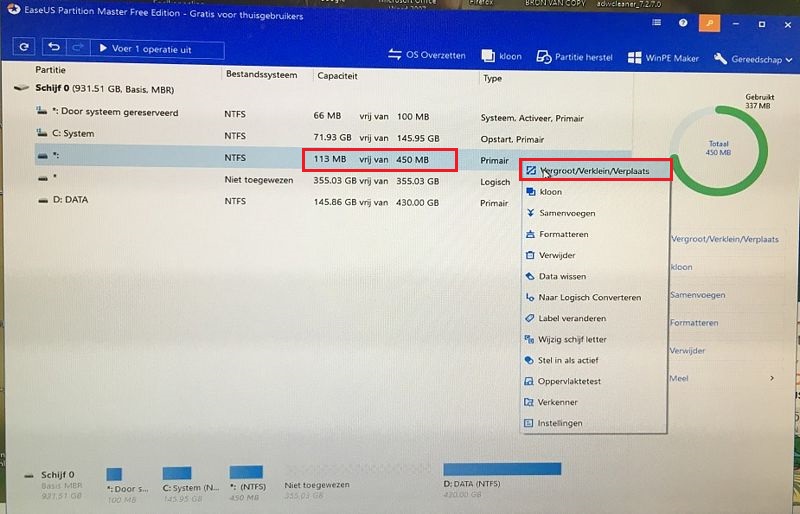The height and width of the screenshot is (514, 800).
Task: Launch WinPE Maker
Action: point(663,58)
